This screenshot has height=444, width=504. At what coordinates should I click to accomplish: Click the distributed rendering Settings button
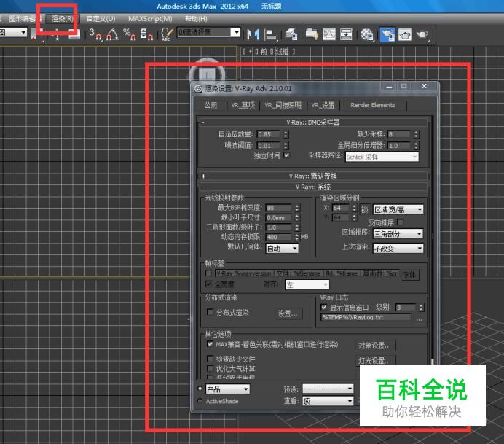(288, 313)
